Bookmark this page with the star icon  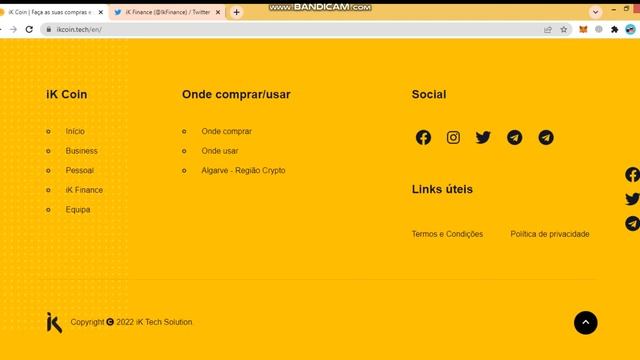coord(564,29)
